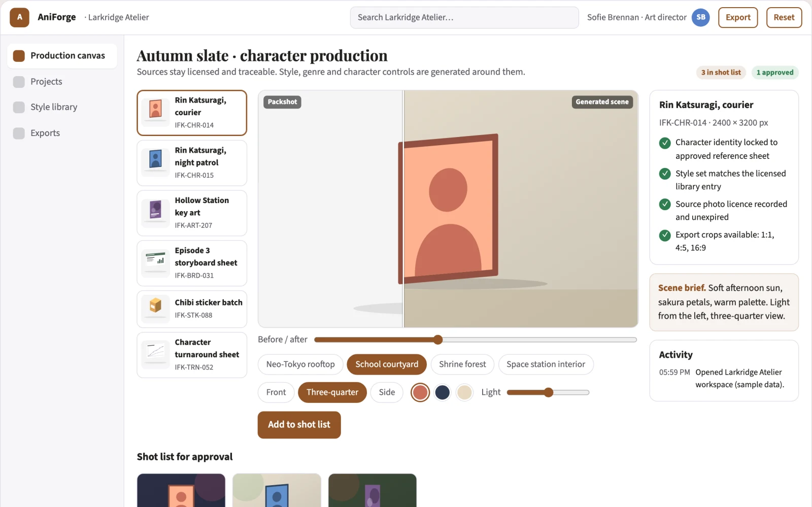Click the 1 approved badge

pyautogui.click(x=775, y=73)
